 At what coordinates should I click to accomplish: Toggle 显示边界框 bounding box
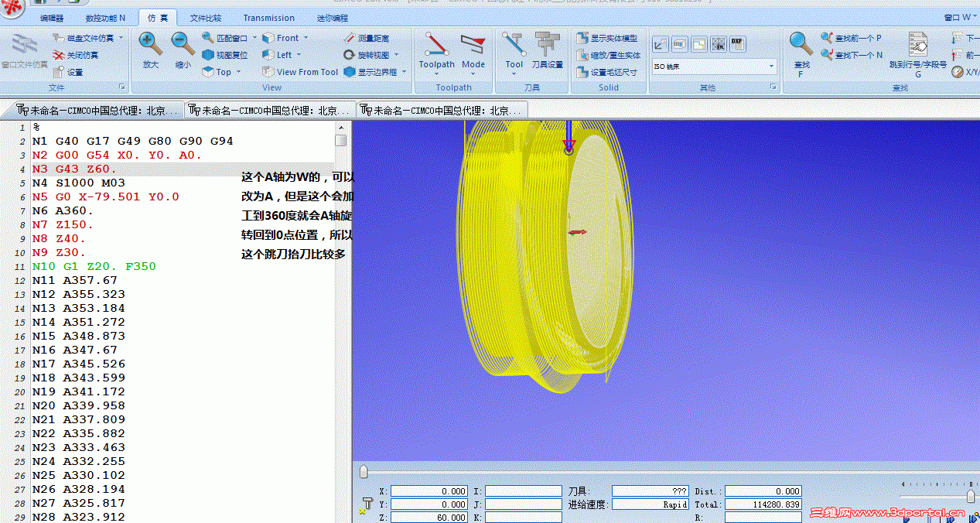click(x=370, y=72)
